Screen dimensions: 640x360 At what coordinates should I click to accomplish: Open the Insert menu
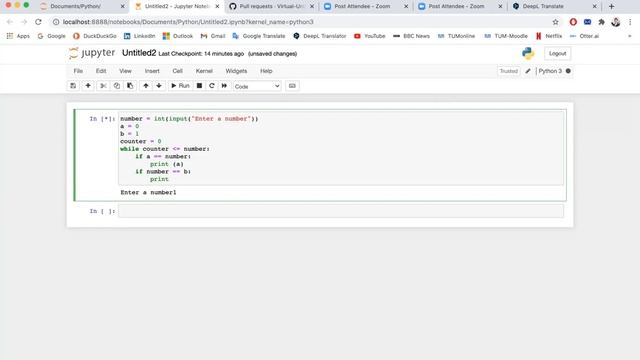point(152,71)
